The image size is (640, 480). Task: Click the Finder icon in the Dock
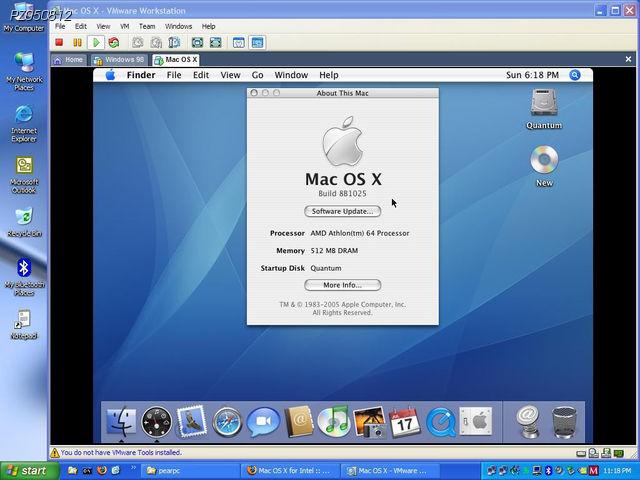coord(121,421)
